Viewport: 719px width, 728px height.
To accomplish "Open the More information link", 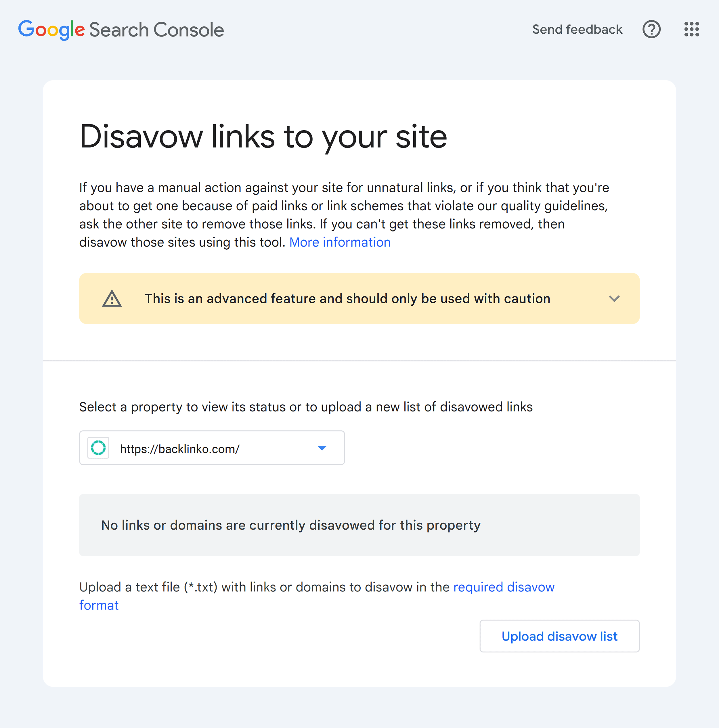I will [340, 242].
